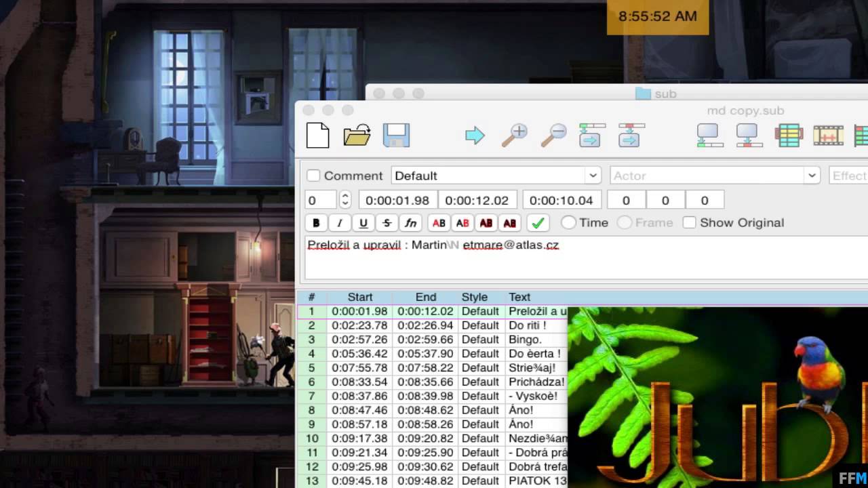Click the 'md copy.sub' window title
The height and width of the screenshot is (488, 868).
tap(745, 110)
